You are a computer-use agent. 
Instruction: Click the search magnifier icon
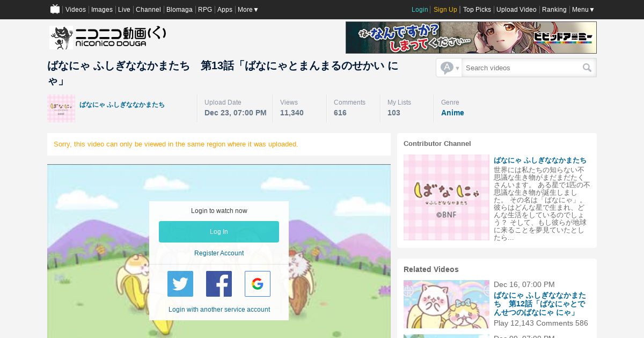point(587,68)
